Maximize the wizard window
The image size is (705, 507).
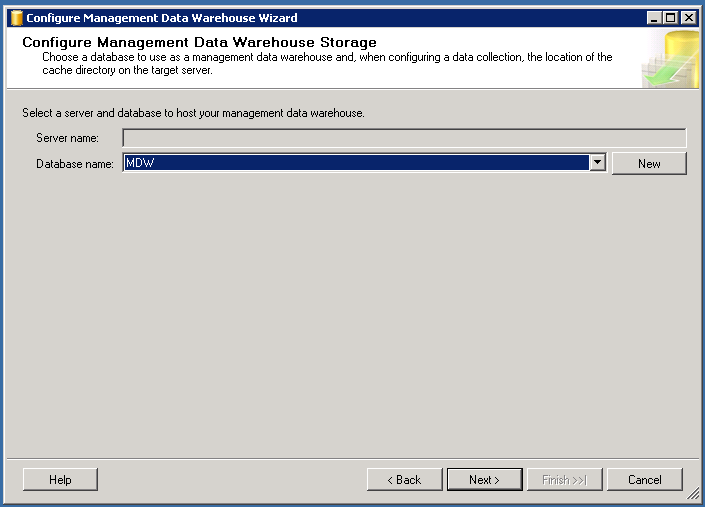(670, 17)
